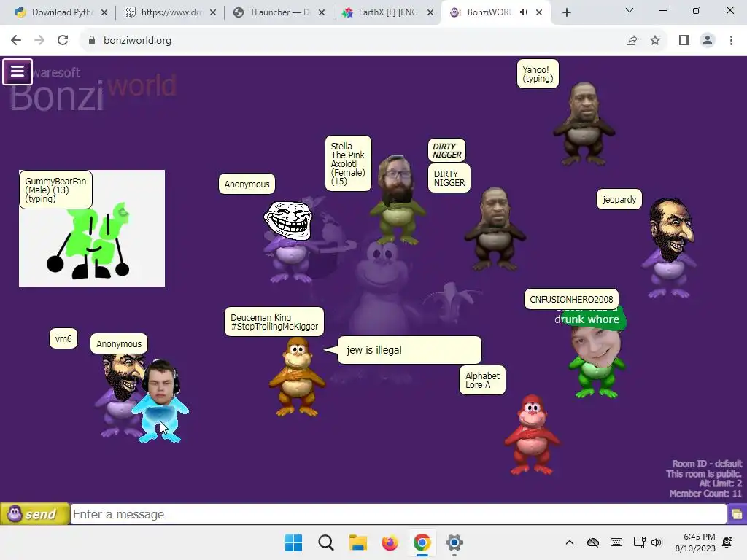Close the https://www.dr... tab

(213, 13)
